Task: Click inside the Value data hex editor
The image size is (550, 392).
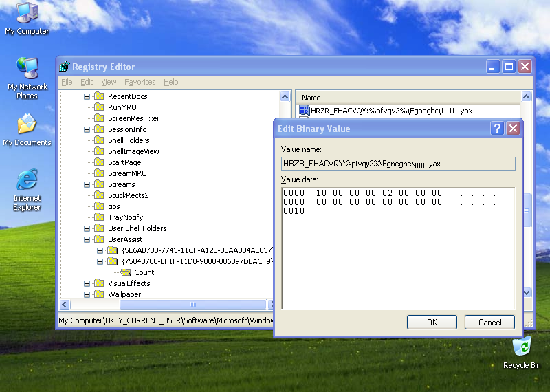Action: click(x=398, y=248)
